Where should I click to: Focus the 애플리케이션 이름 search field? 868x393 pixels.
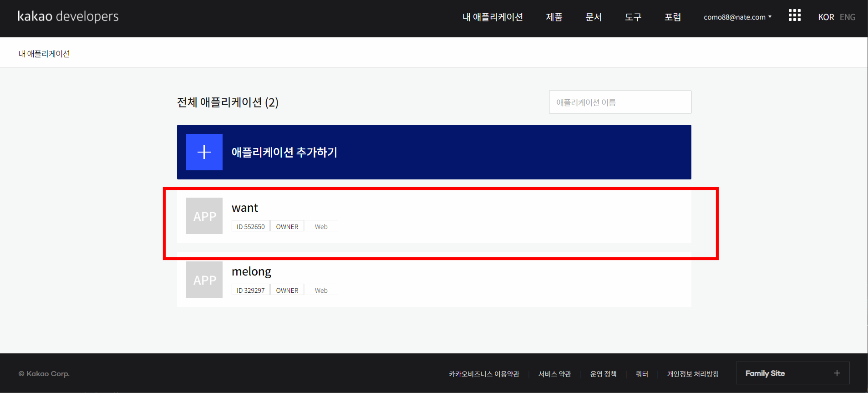pos(620,102)
